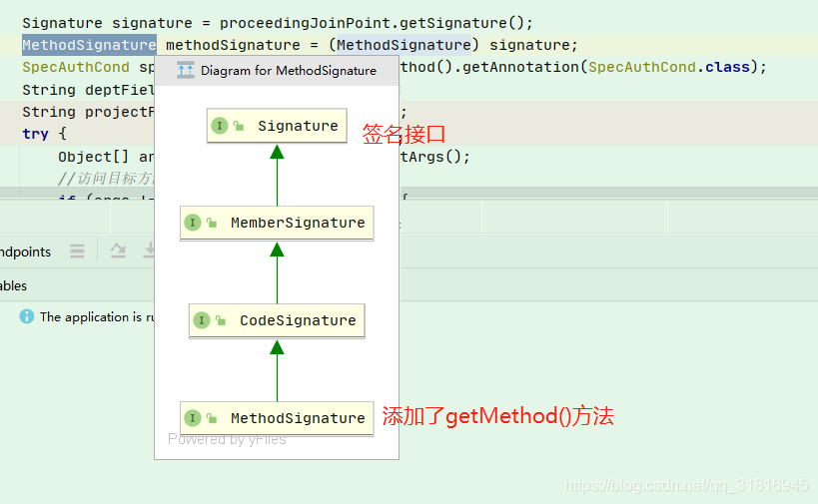
Task: Open the Endpoints tab in the debug panel
Action: point(26,252)
